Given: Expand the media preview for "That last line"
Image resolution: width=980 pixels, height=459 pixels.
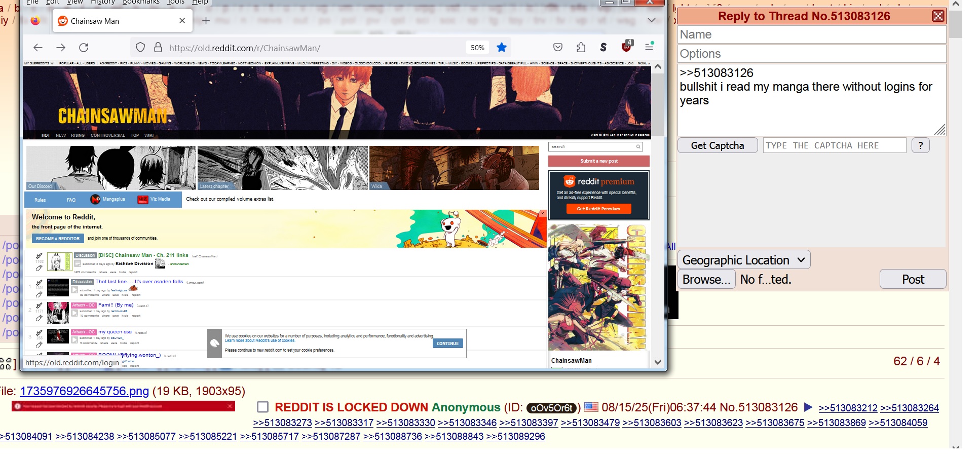Looking at the screenshot, I should 74,290.
